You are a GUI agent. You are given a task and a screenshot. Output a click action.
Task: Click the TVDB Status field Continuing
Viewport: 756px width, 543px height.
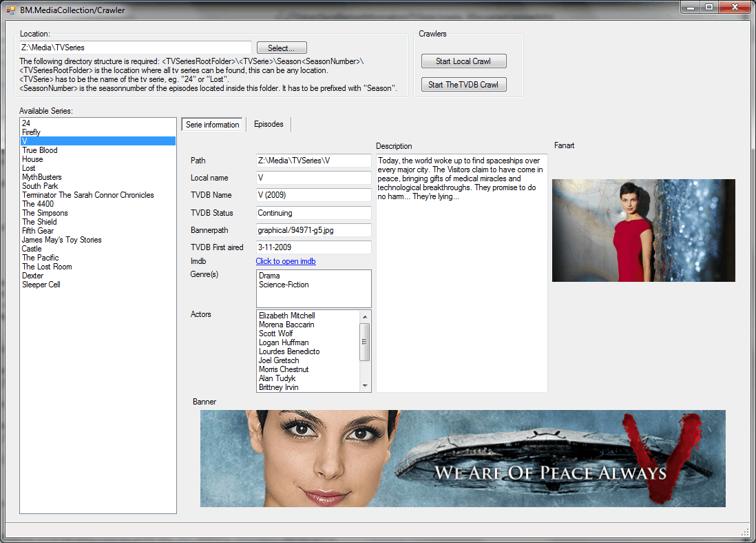tap(313, 213)
